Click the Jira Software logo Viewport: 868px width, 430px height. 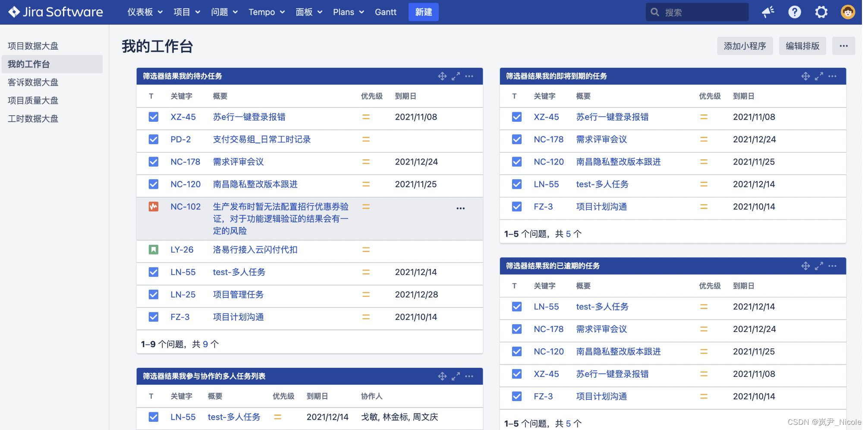56,12
